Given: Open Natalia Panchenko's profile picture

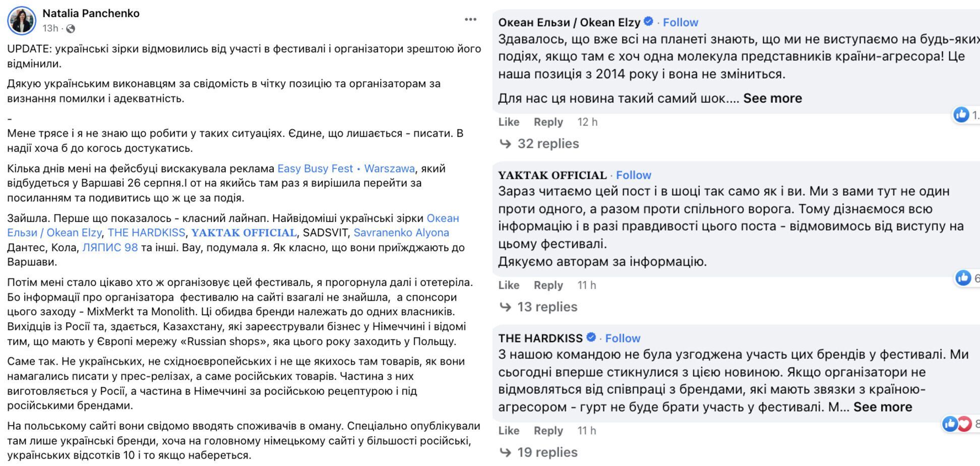Looking at the screenshot, I should tap(22, 21).
